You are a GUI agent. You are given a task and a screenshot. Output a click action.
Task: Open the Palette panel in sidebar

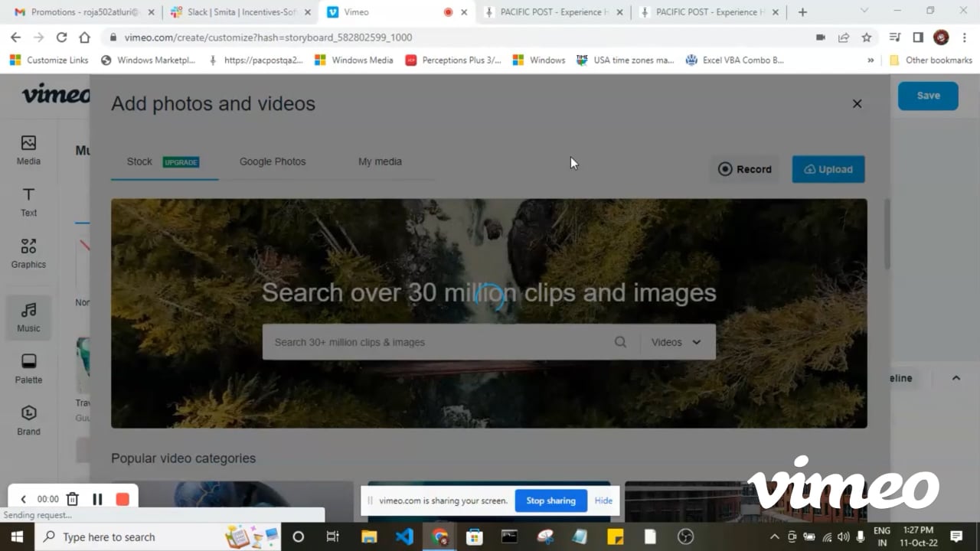(28, 369)
